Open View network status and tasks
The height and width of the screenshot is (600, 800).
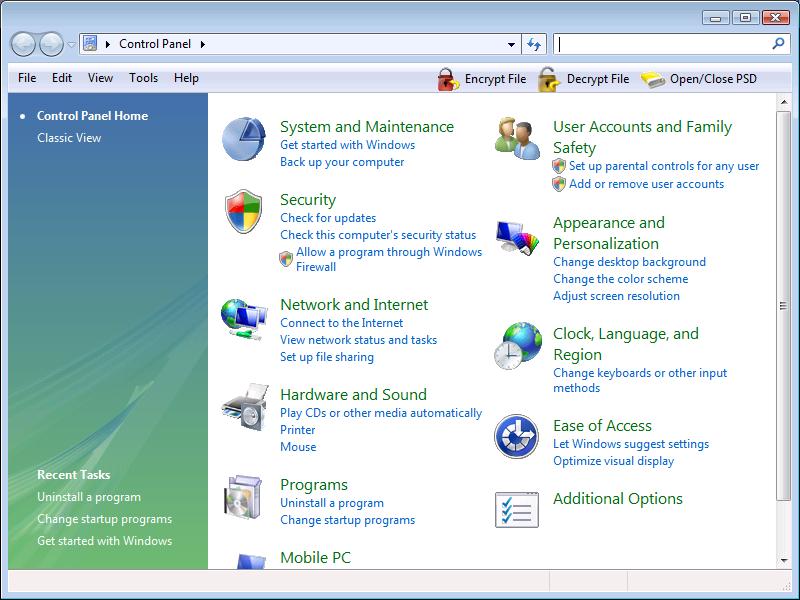(x=358, y=340)
